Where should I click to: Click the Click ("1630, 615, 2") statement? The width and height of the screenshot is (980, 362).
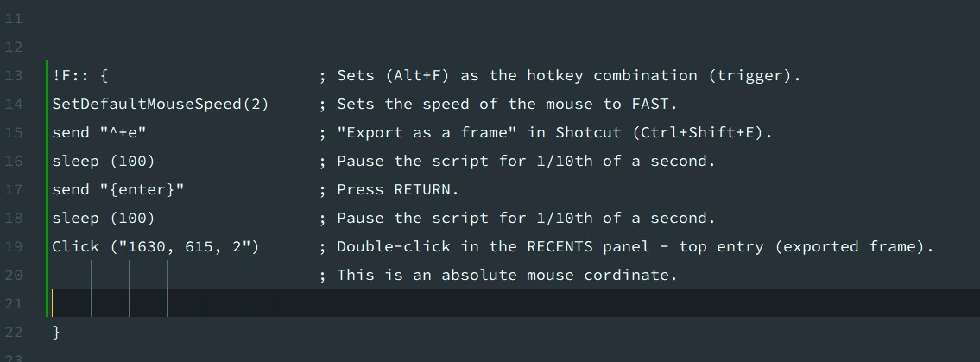point(155,247)
